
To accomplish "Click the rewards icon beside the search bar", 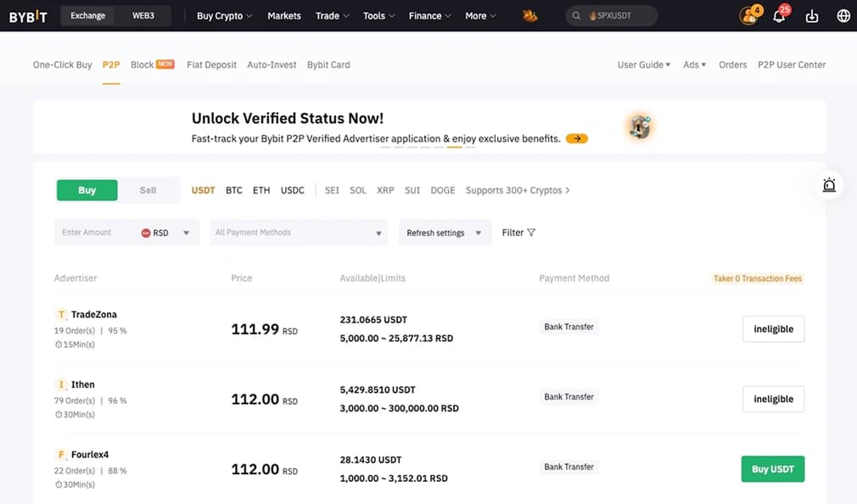I will click(529, 15).
